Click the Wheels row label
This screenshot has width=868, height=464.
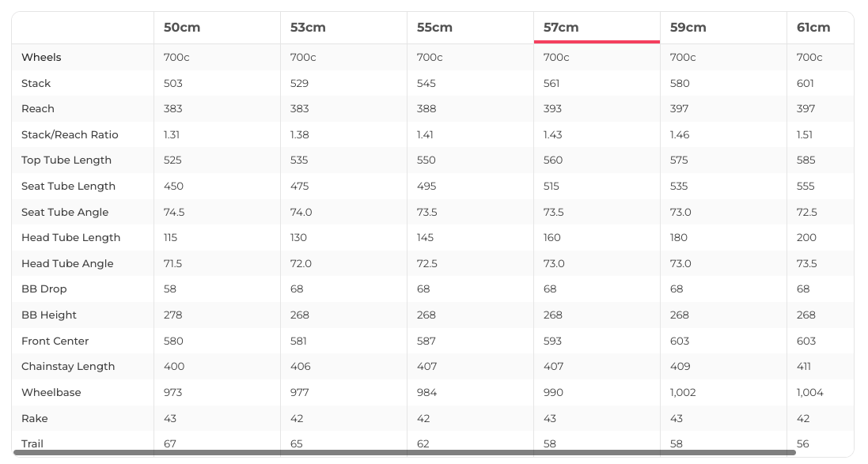[x=41, y=58]
